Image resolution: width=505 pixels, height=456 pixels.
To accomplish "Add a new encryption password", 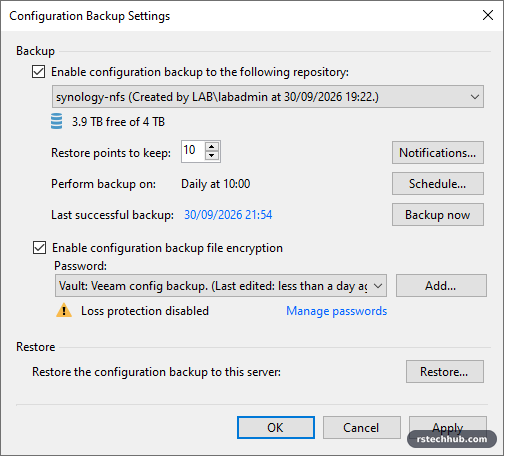I will click(441, 286).
